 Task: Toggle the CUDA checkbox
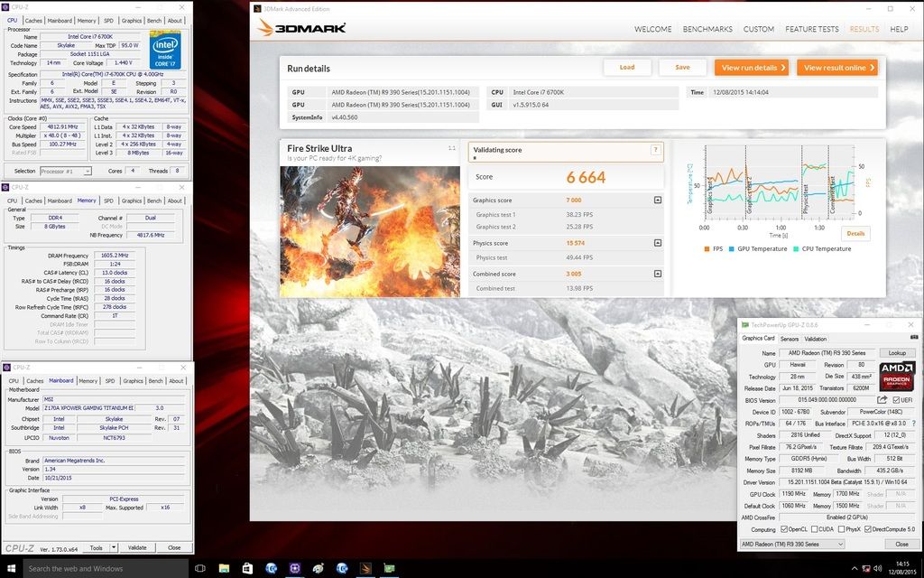[x=814, y=529]
